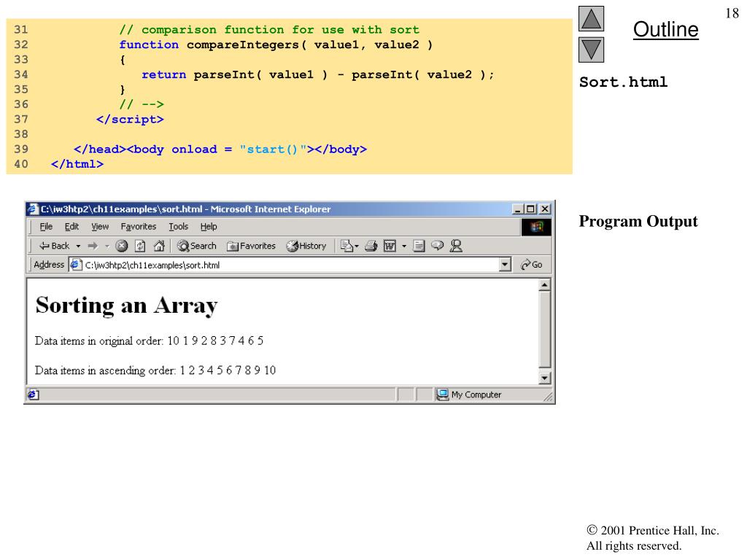Screen dimensions: 747x560
Task: Expand the Edit dropdown arrow beside Word icon
Action: click(404, 246)
